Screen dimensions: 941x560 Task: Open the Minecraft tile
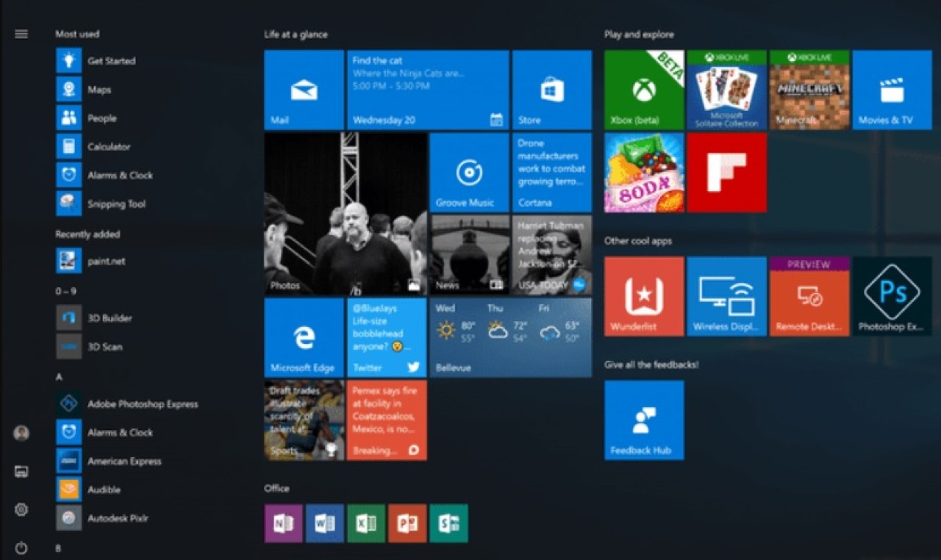coord(809,88)
